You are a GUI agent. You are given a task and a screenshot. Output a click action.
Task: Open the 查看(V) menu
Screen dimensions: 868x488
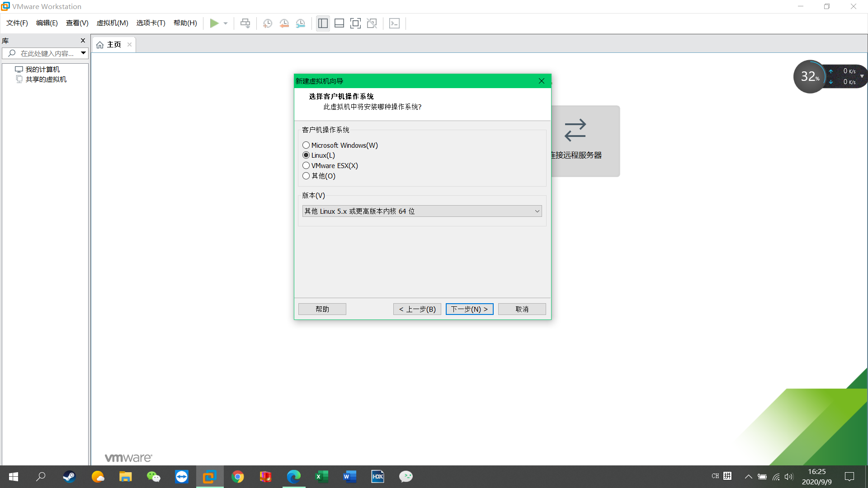77,23
